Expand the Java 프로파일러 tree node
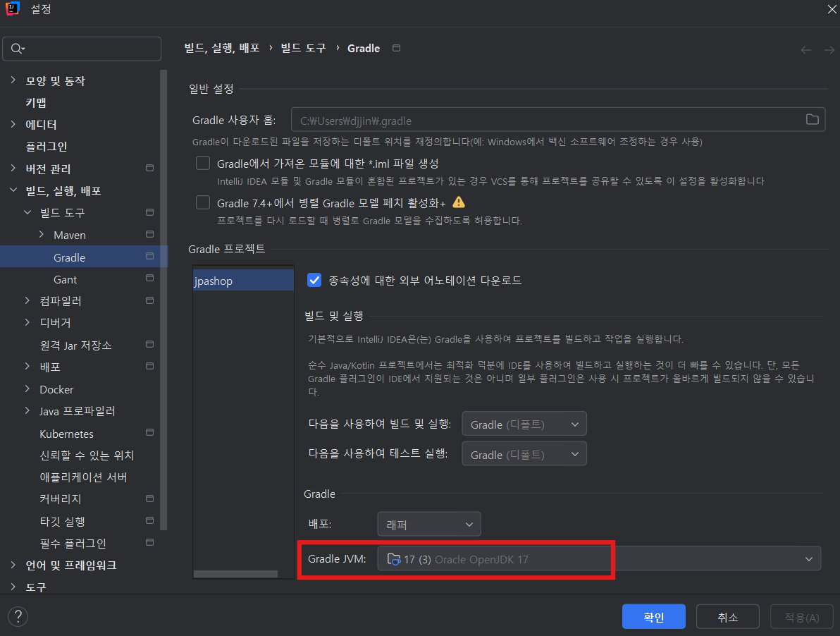This screenshot has width=840, height=636. point(27,410)
